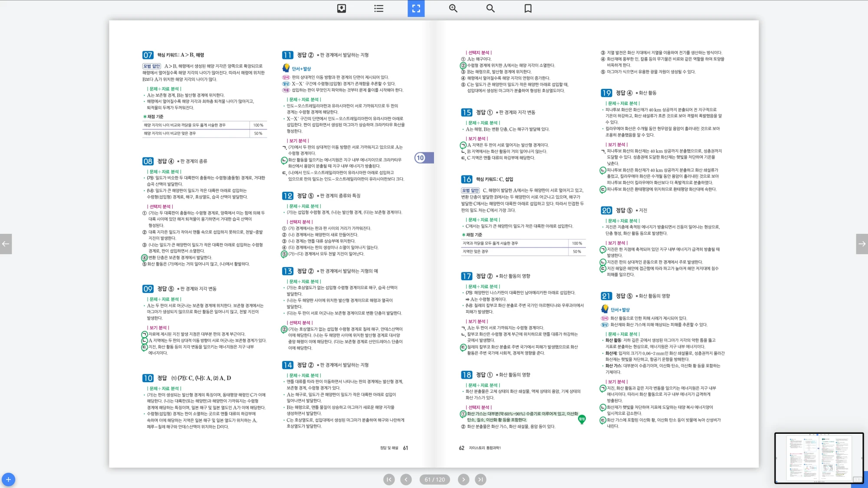This screenshot has width=868, height=488.
Task: Click the page overview thumbnail
Action: (819, 458)
